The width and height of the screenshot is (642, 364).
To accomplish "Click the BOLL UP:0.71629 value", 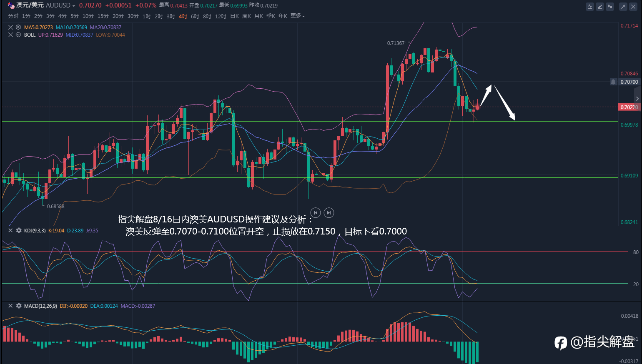I will pyautogui.click(x=50, y=35).
